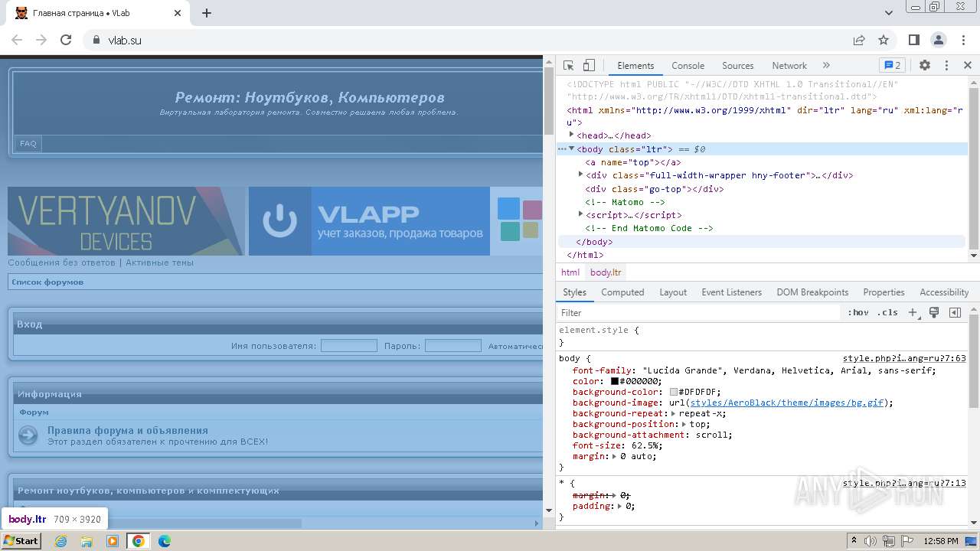980x551 pixels.
Task: Expand the full-width-wrapper div node
Action: [x=580, y=175]
